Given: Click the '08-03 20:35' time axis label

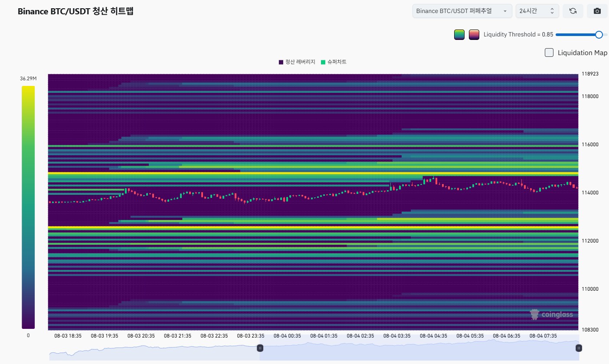Looking at the screenshot, I should 141,336.
